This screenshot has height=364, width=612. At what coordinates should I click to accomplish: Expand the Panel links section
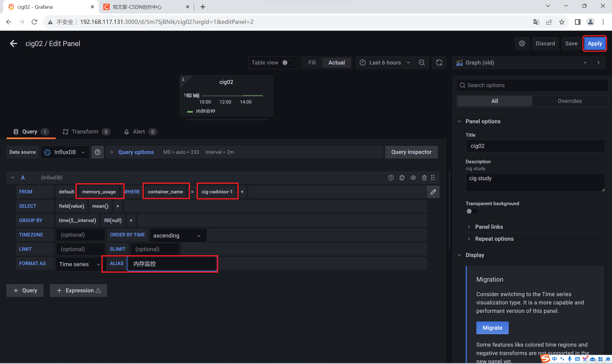(489, 227)
